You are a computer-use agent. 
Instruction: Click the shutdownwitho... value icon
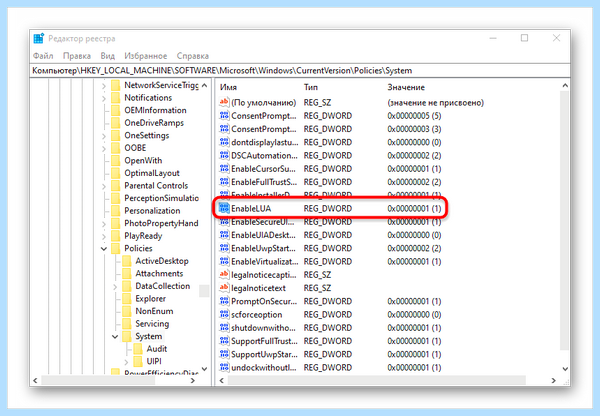pos(224,328)
